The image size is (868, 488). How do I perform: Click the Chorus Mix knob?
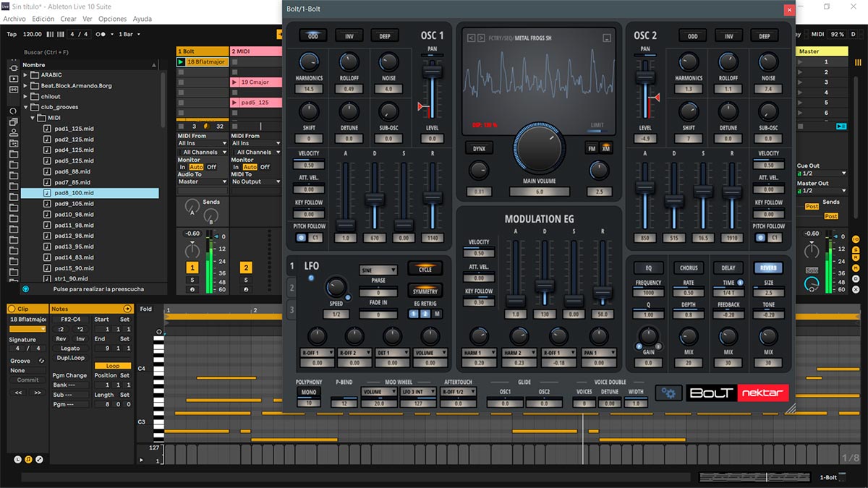click(x=689, y=335)
